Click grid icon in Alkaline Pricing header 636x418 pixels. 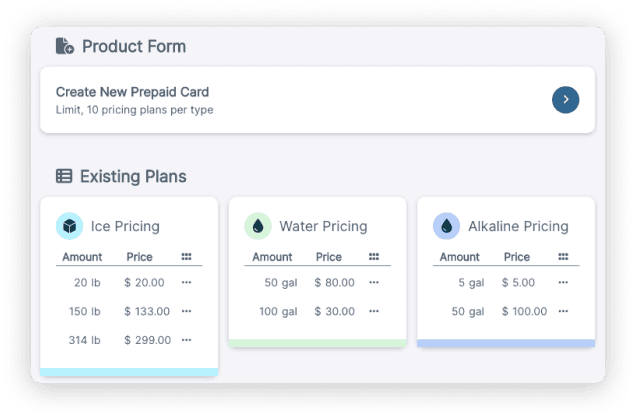pos(562,257)
